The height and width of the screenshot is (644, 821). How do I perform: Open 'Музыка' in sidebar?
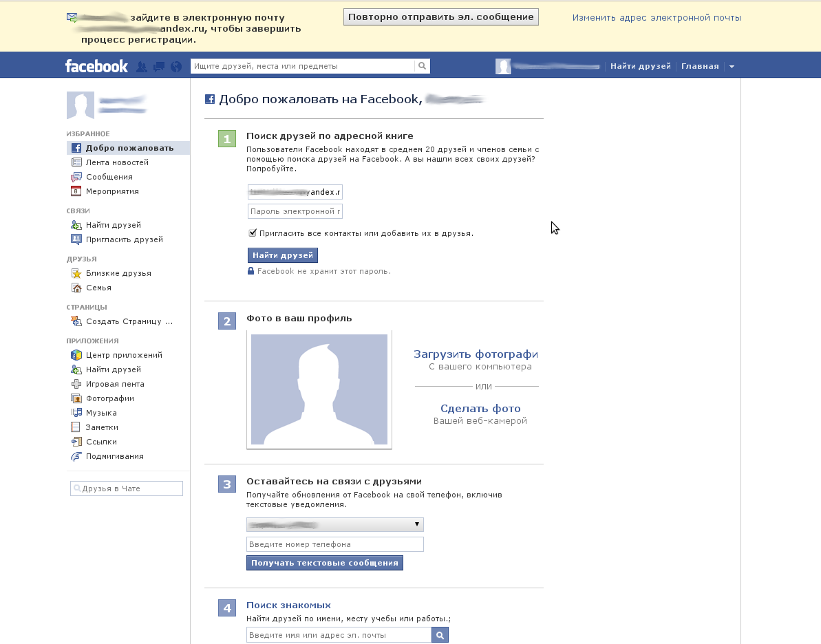102,413
